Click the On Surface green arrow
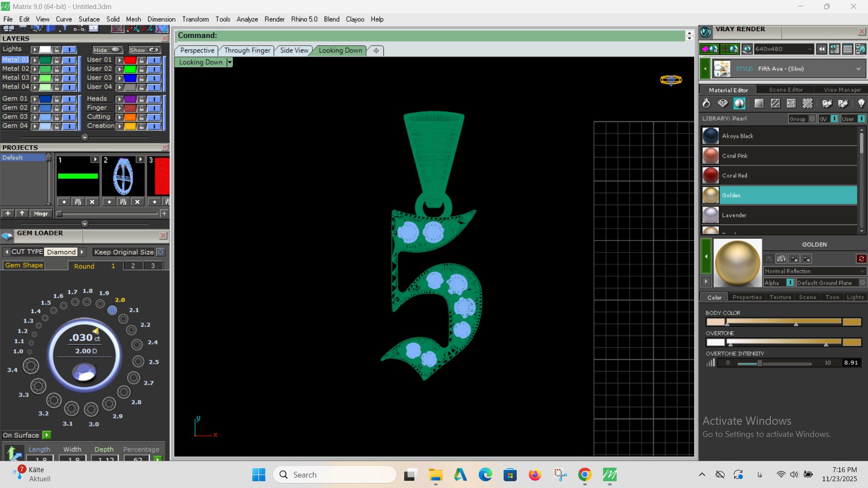 [47, 435]
